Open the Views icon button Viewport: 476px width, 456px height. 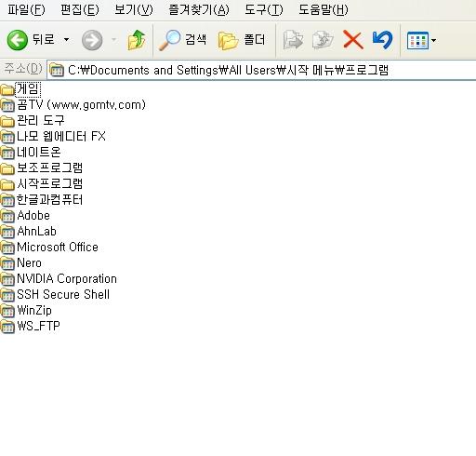tap(417, 40)
